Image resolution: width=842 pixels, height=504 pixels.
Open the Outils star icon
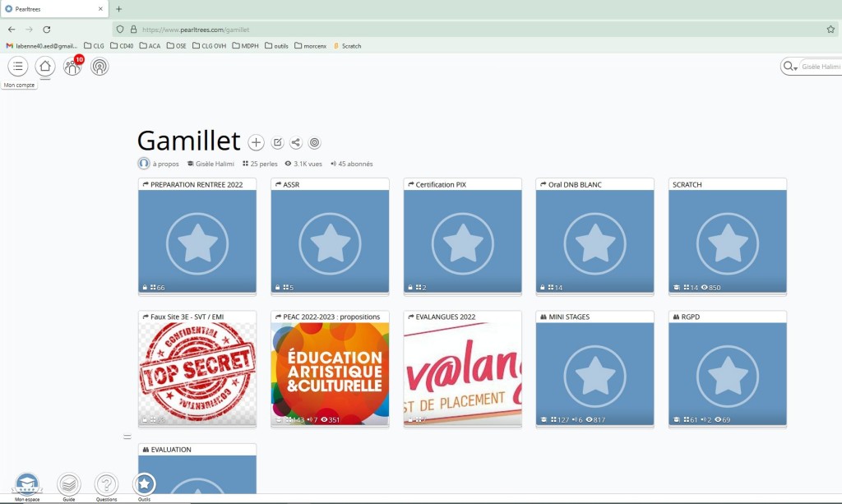[x=144, y=486]
